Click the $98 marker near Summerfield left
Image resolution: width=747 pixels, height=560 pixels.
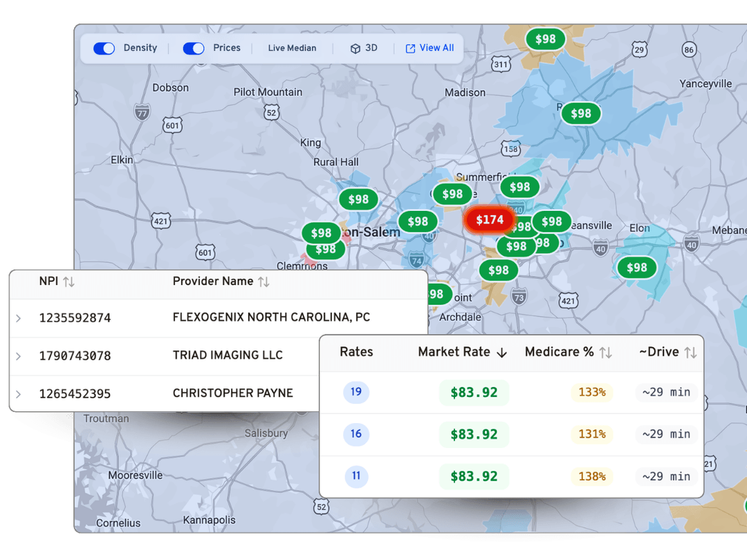[x=452, y=194]
